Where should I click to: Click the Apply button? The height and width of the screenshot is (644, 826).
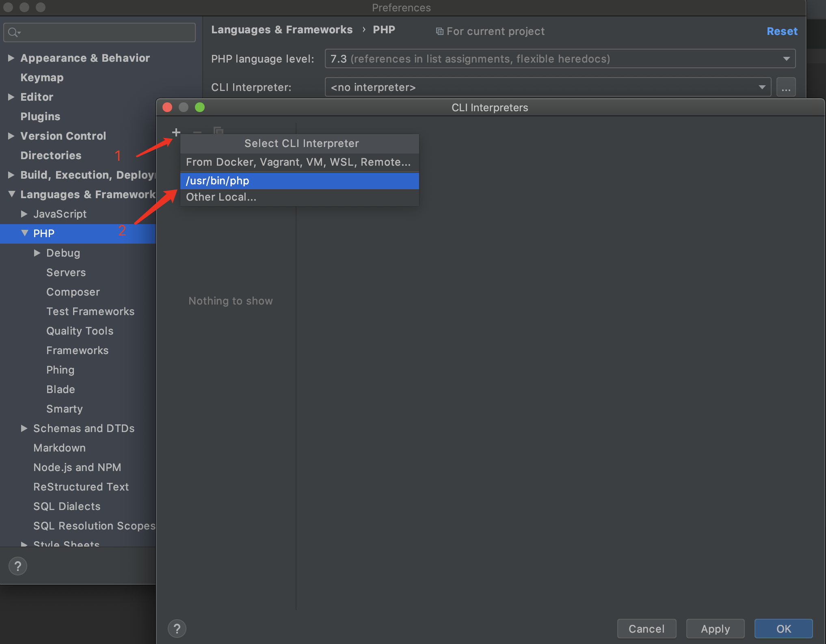(715, 629)
